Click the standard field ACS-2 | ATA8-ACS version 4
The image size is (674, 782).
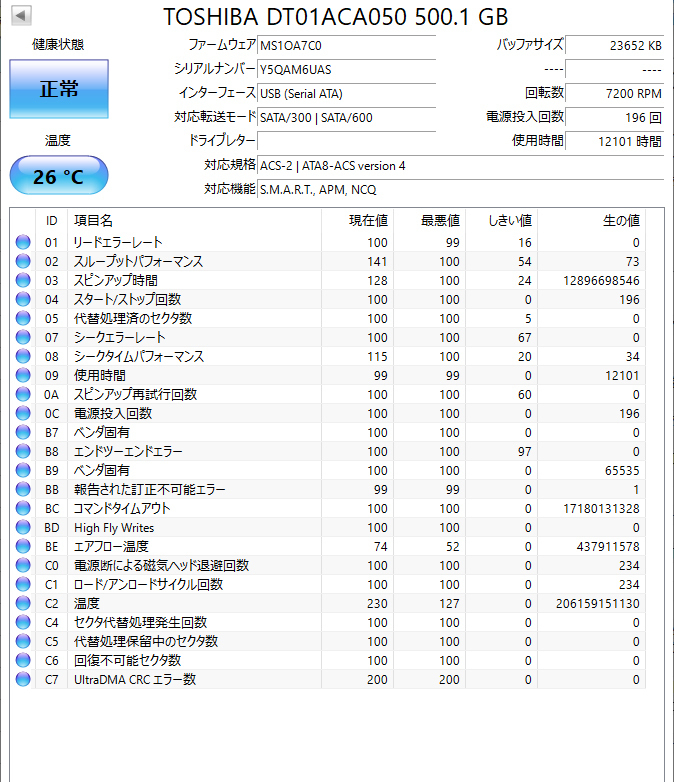pyautogui.click(x=460, y=165)
